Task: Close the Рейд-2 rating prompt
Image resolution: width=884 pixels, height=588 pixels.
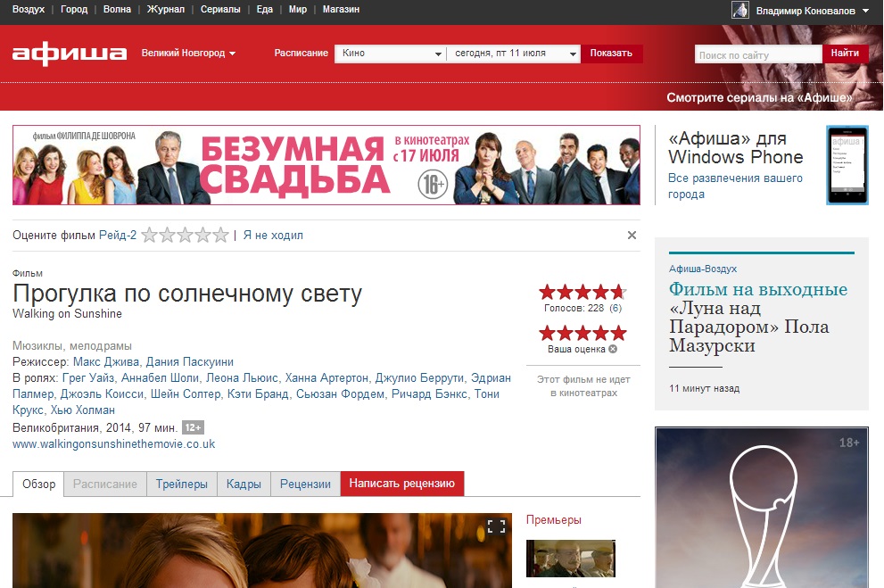Action: coord(632,235)
